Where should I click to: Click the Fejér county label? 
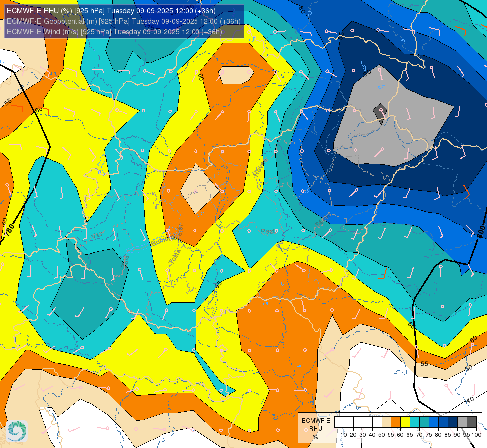pos(180,232)
